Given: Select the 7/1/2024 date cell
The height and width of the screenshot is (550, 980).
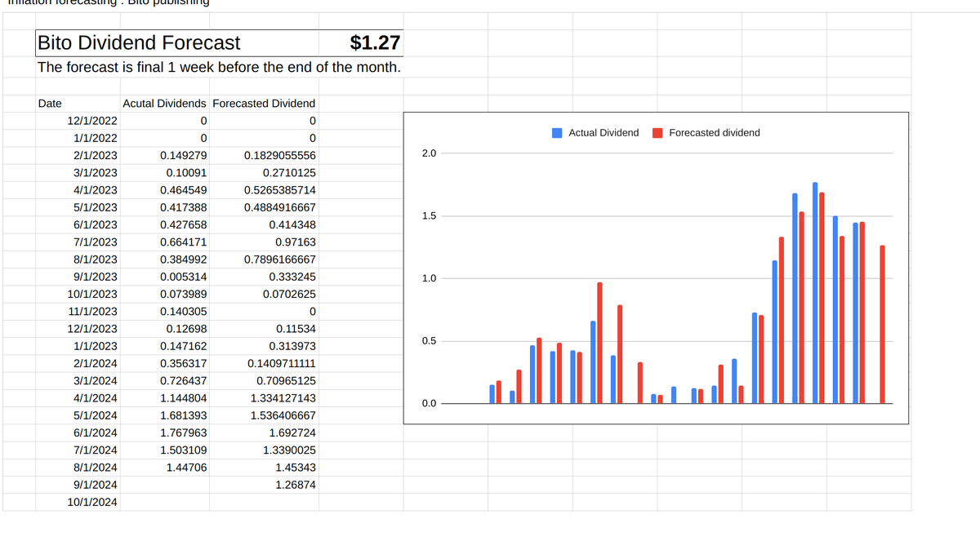Looking at the screenshot, I should coord(77,450).
